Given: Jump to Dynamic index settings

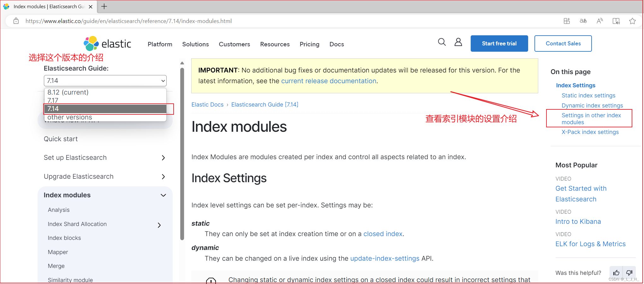Looking at the screenshot, I should (592, 106).
